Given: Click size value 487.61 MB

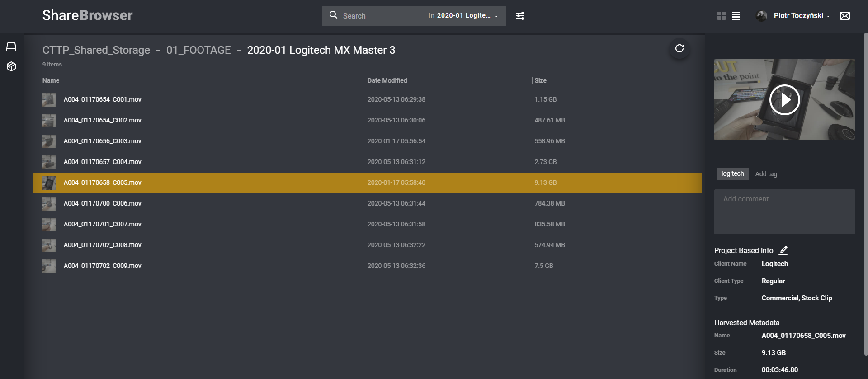Looking at the screenshot, I should tap(550, 120).
